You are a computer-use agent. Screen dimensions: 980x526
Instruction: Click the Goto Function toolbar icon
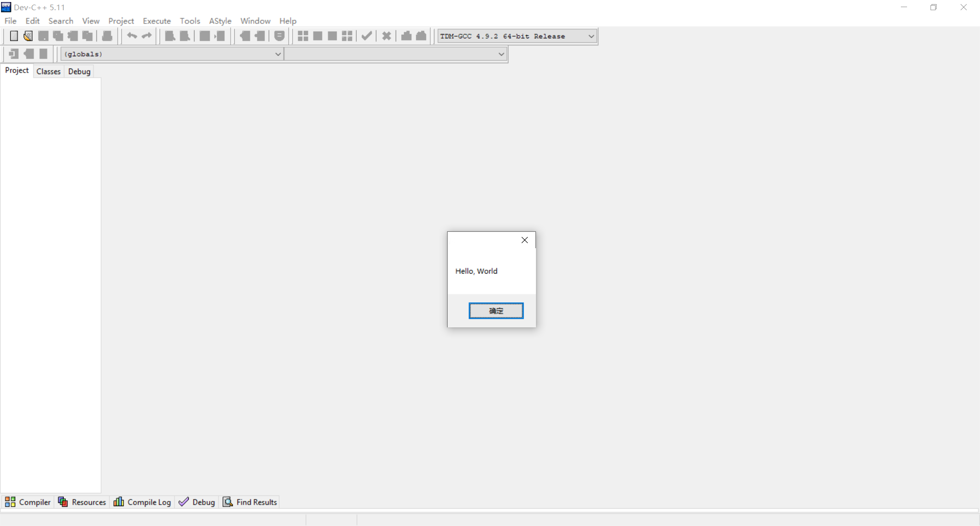205,36
